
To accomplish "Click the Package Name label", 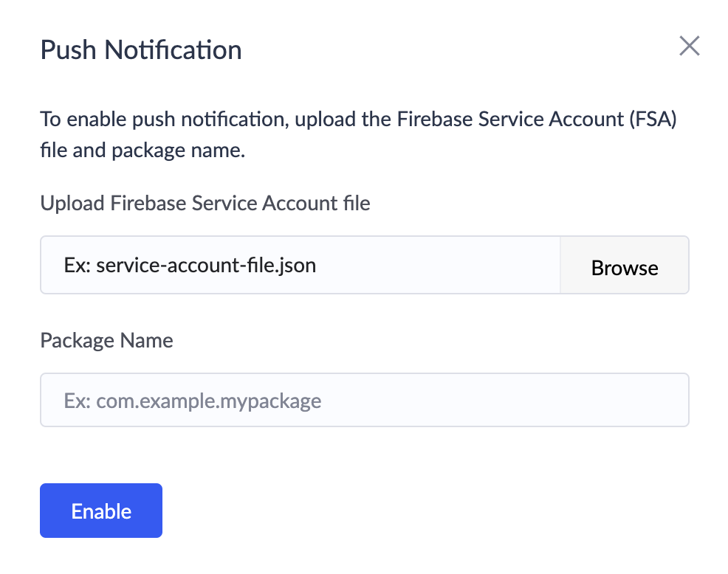I will tap(106, 340).
